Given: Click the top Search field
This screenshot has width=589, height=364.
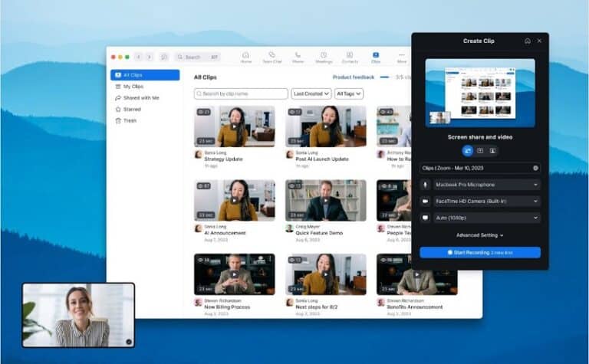Looking at the screenshot, I should pyautogui.click(x=198, y=57).
